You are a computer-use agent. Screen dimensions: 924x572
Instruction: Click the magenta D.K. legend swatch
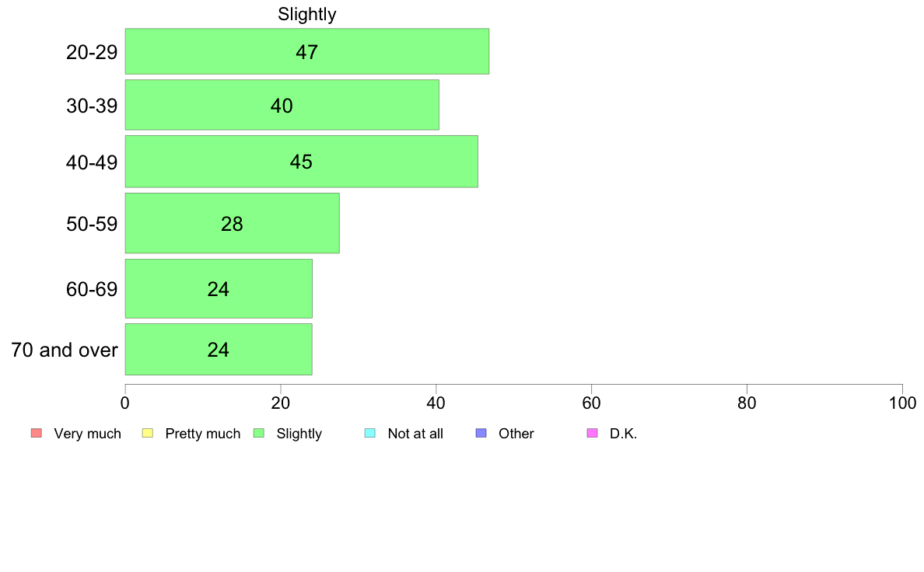coord(592,434)
